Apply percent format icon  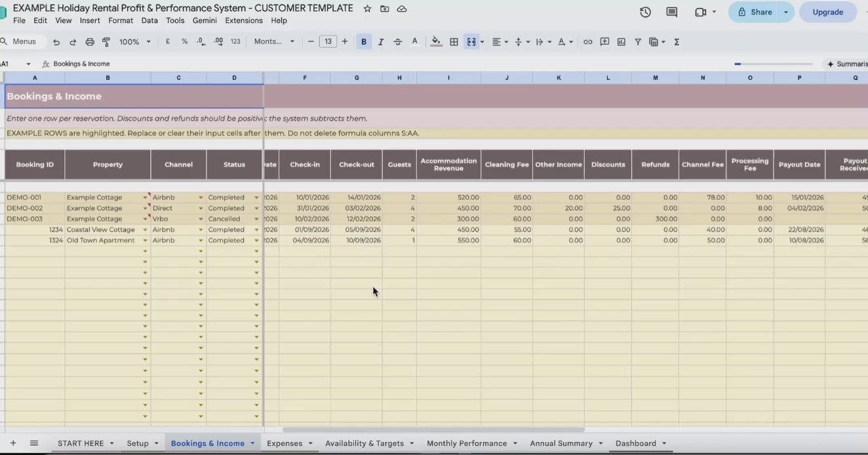(x=185, y=41)
